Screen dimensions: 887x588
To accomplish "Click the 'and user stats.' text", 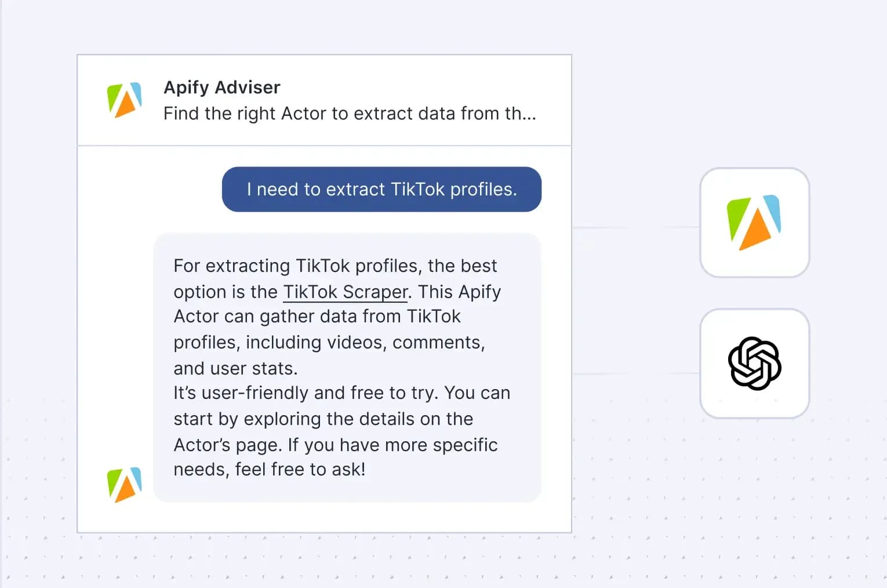I will (235, 368).
